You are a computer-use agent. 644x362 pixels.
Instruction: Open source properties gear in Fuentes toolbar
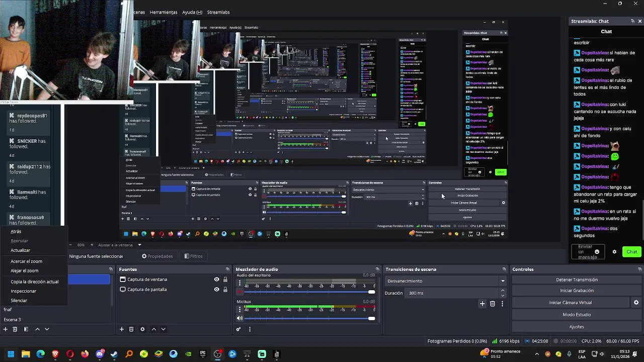[142, 329]
